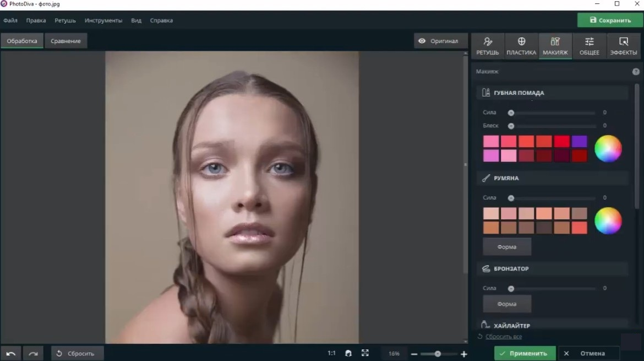The image size is (644, 361).
Task: Select the Макияж panel tab
Action: pos(555,46)
